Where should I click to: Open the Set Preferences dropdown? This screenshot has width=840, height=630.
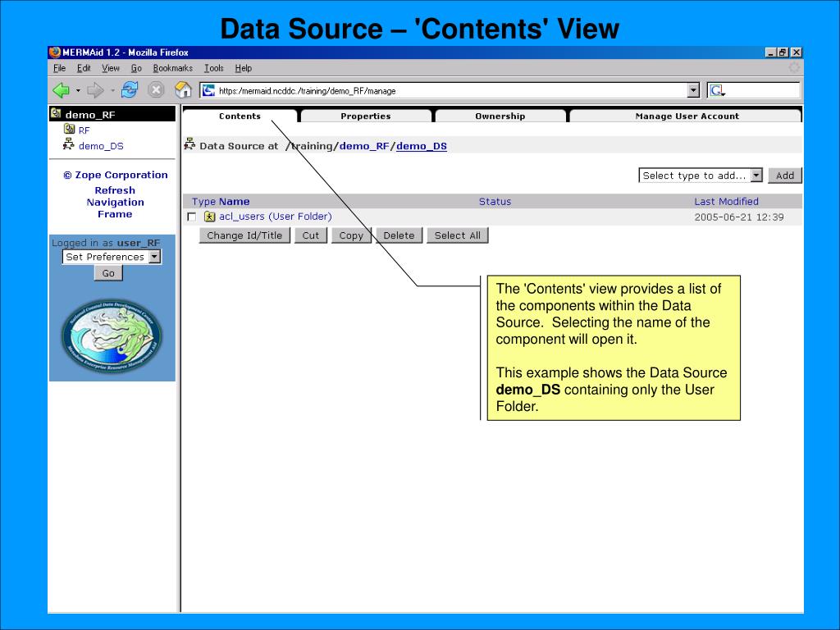click(112, 257)
